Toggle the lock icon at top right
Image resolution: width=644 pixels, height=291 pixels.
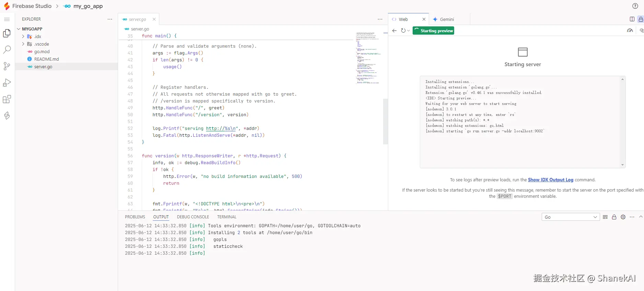(641, 19)
